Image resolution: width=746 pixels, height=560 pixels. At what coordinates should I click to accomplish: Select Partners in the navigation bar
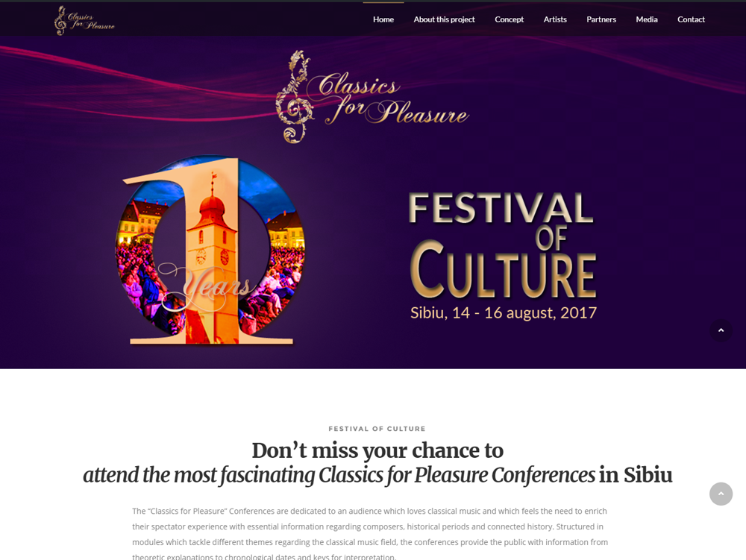click(x=601, y=19)
